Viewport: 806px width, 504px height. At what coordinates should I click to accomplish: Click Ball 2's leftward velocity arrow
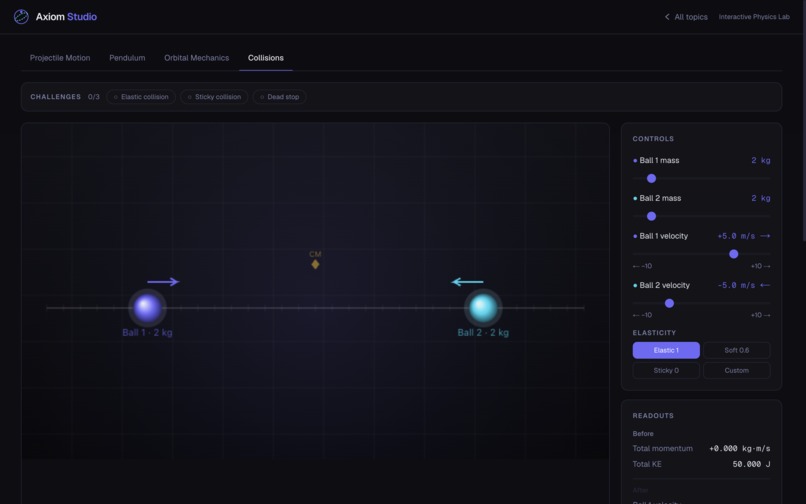pos(467,282)
